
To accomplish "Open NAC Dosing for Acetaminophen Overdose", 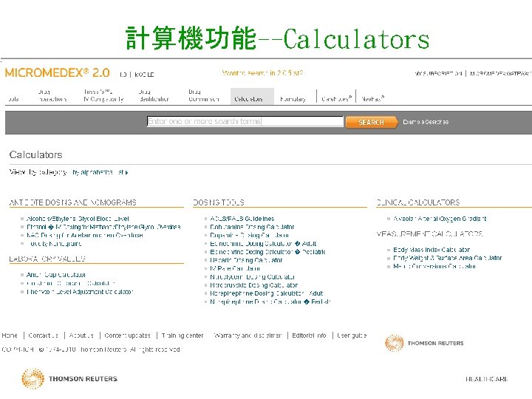I will point(85,235).
